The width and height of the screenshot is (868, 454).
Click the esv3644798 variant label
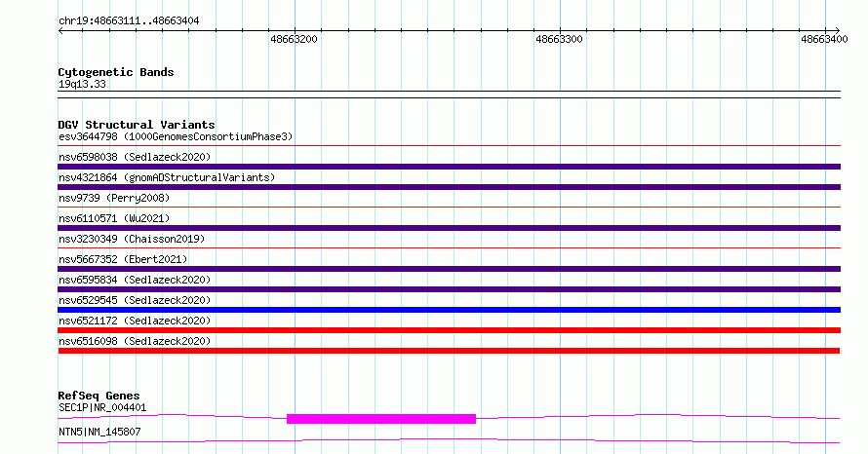coord(176,136)
